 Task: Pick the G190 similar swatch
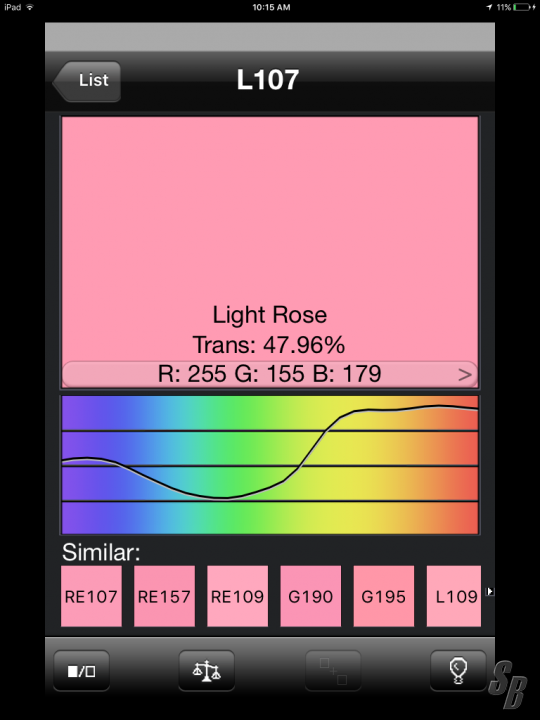point(311,596)
